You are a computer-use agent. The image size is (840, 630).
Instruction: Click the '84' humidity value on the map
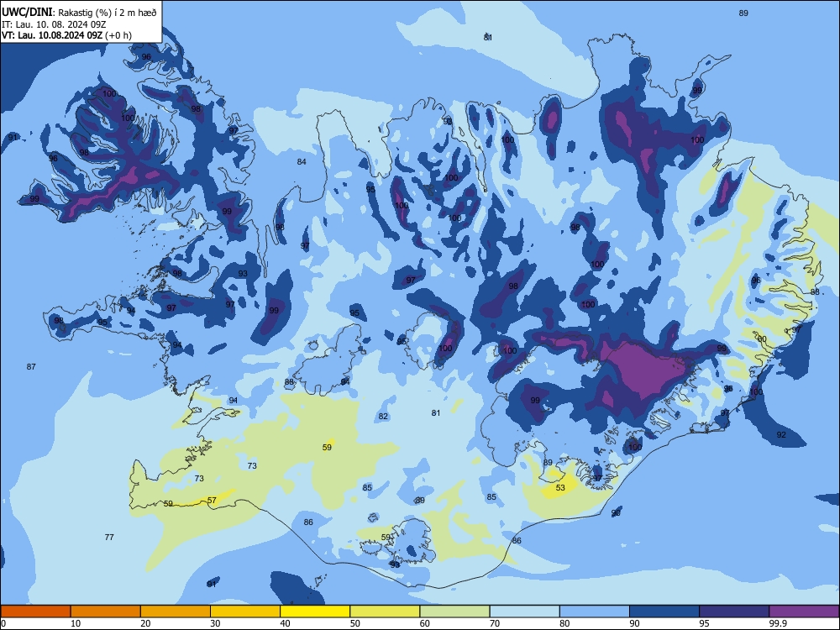point(302,162)
